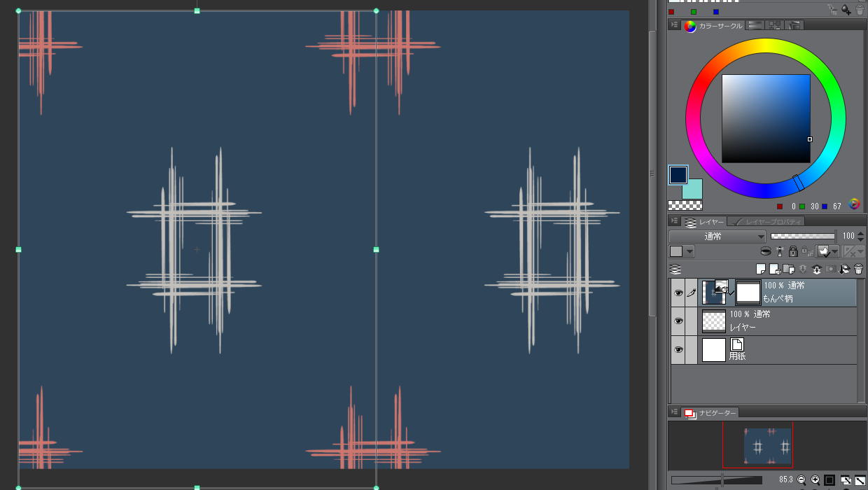Hide the 用紙 paper layer
Screen dimensions: 868x490
pos(678,350)
